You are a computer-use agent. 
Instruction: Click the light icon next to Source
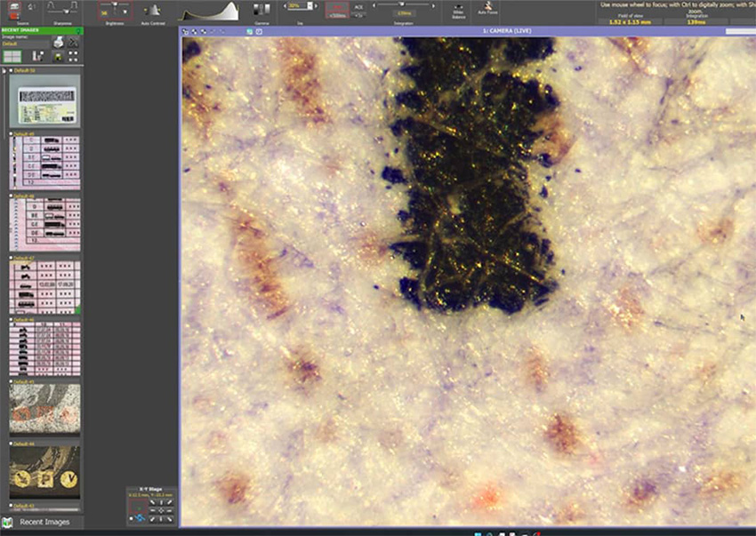coord(31,7)
